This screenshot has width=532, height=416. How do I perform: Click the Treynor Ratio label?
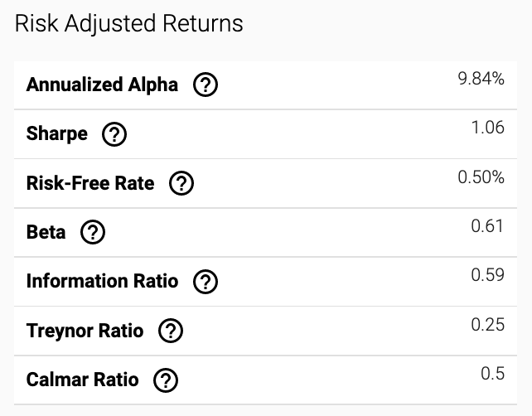click(x=85, y=331)
